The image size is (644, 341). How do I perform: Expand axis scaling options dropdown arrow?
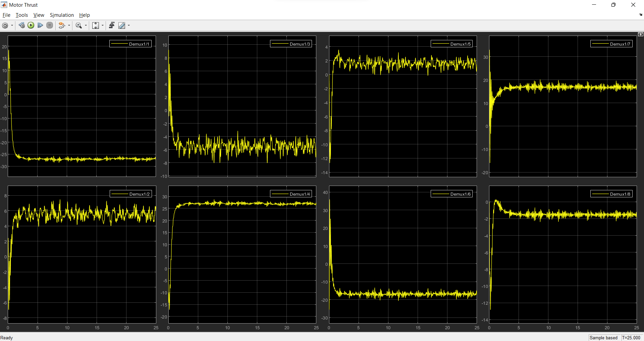pos(103,26)
